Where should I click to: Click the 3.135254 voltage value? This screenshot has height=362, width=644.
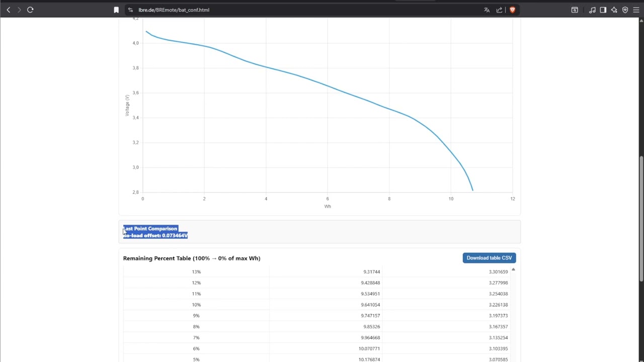click(498, 338)
